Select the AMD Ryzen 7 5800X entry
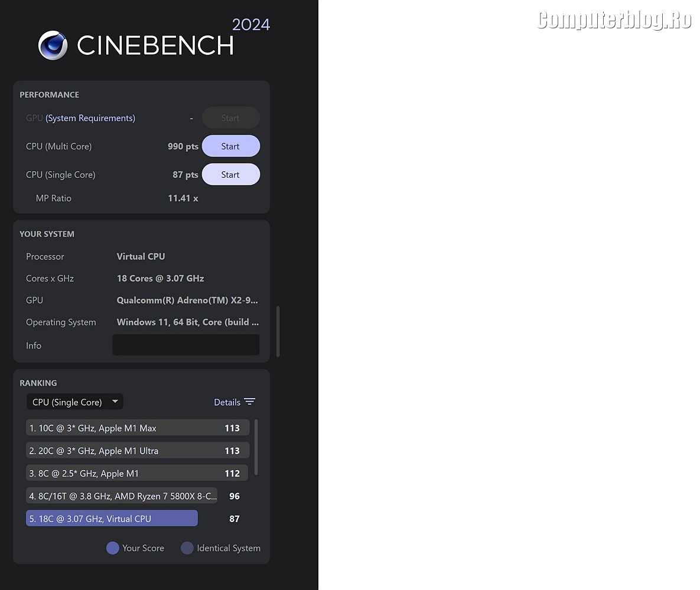700x590 pixels. [122, 496]
